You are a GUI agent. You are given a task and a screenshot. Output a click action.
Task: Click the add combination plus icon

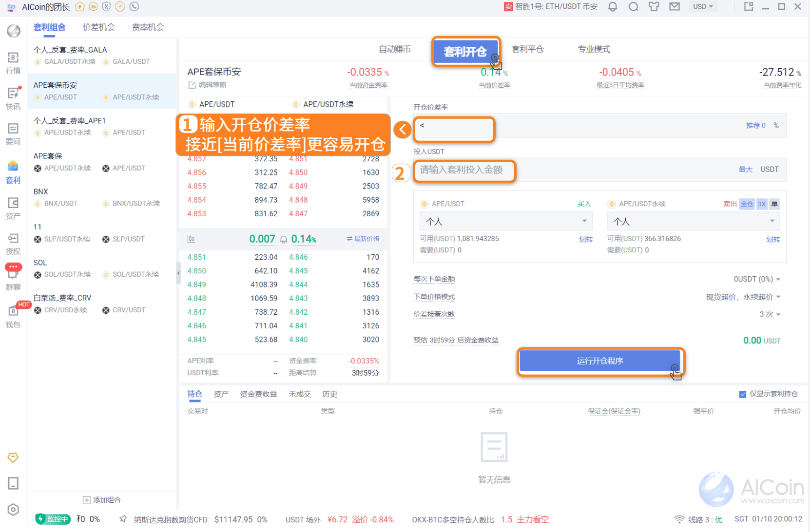click(x=87, y=500)
